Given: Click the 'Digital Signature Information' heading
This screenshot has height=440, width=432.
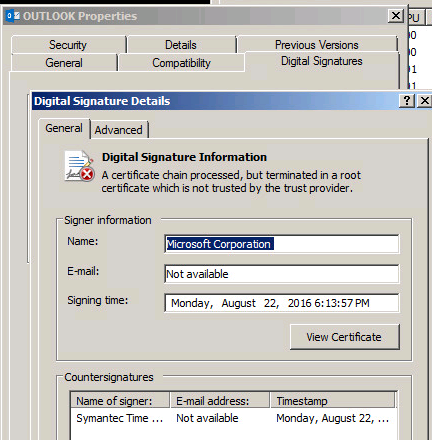Looking at the screenshot, I should coord(184,157).
